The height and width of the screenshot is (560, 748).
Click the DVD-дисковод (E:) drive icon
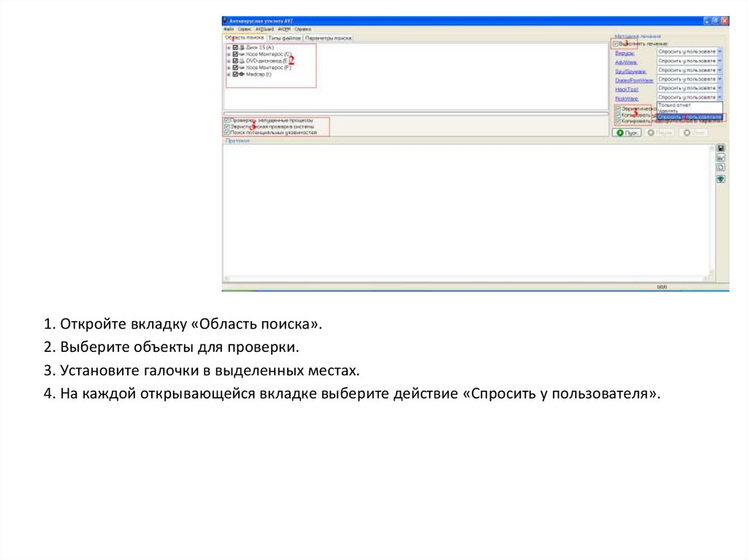[x=242, y=61]
